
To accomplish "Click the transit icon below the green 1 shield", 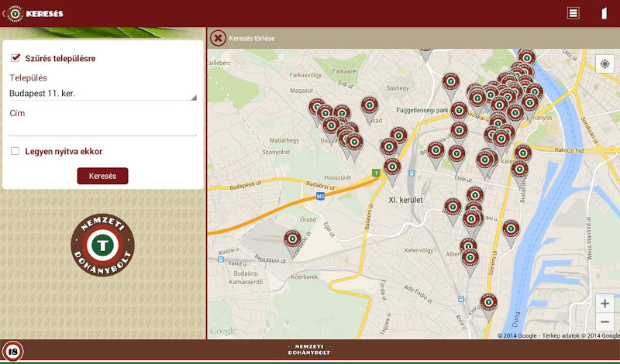I will tap(412, 173).
